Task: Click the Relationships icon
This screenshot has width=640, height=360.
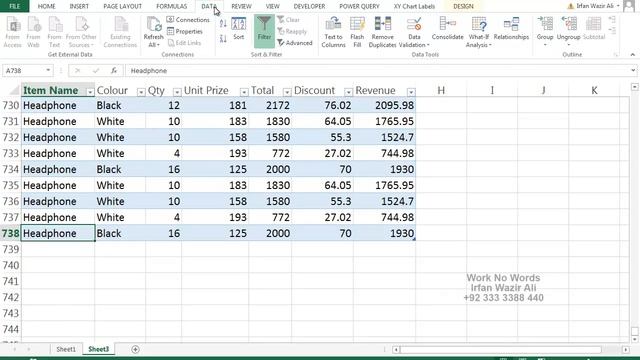Action: 511,29
